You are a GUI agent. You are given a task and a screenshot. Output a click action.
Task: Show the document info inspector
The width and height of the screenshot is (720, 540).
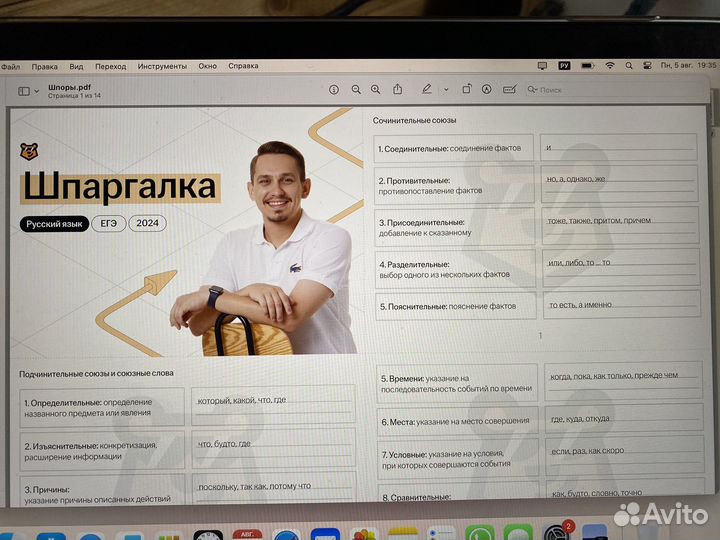click(x=334, y=90)
